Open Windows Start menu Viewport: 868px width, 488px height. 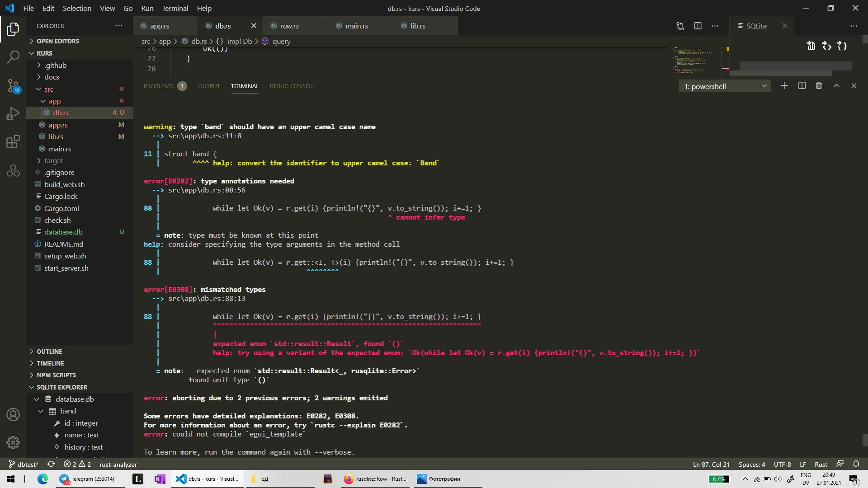(x=11, y=479)
